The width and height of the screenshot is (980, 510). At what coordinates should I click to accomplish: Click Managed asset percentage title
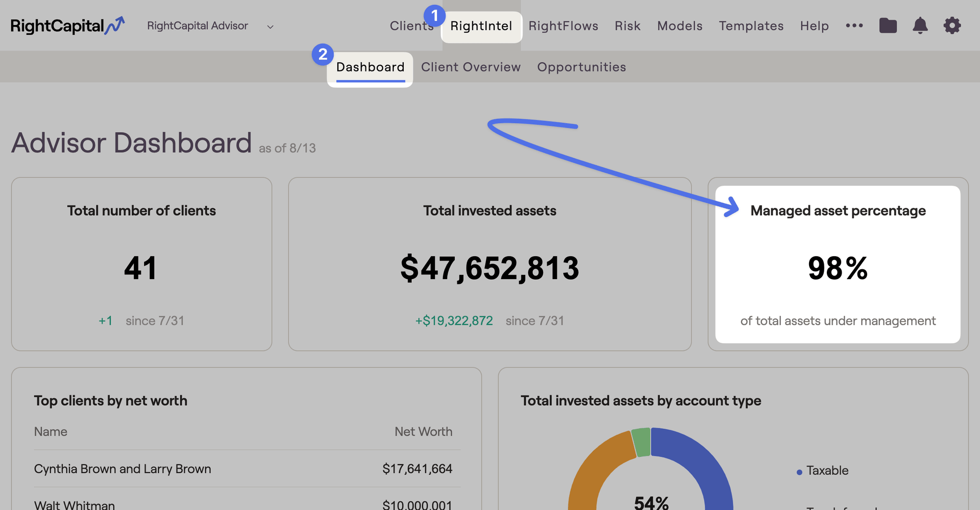coord(838,211)
